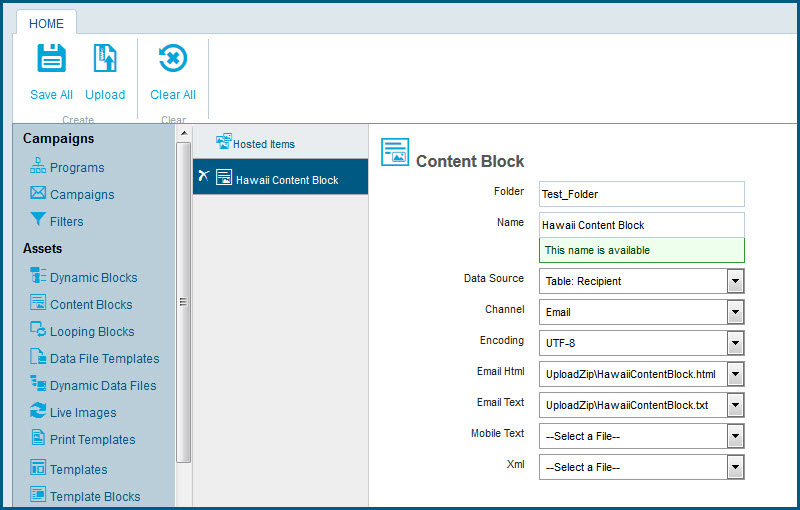
Task: Open Print Templates in sidebar
Action: 92,440
